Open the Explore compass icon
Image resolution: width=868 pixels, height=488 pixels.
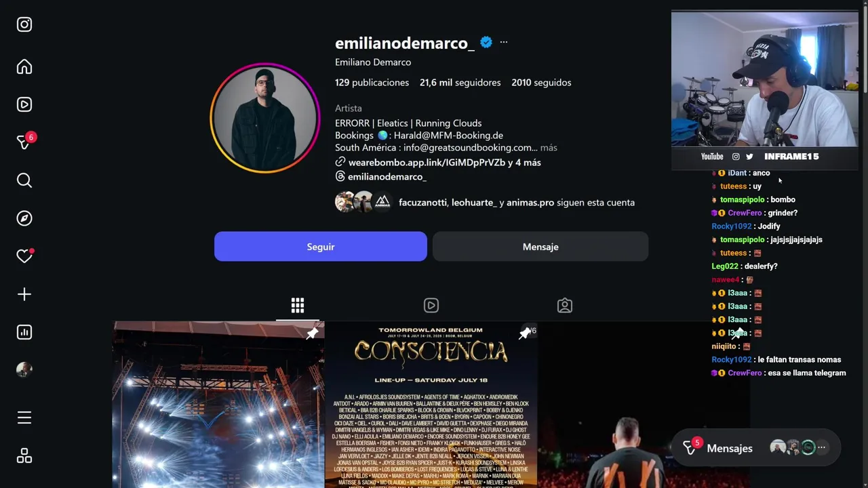point(24,218)
